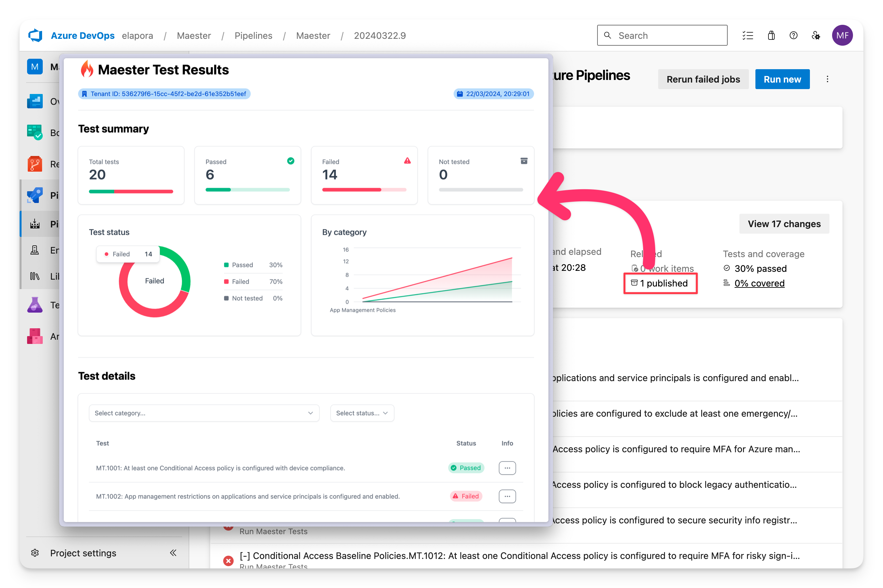Click the Azure DevOps home icon
Screen dimensions: 883x588
(35, 36)
